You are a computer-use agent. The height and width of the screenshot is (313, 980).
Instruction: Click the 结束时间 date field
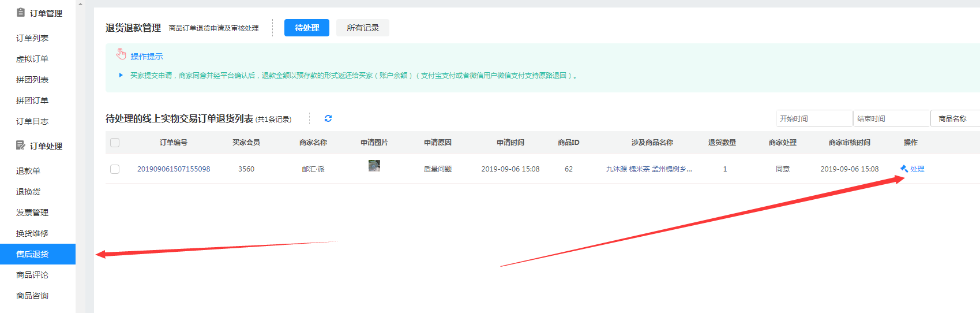pos(891,118)
